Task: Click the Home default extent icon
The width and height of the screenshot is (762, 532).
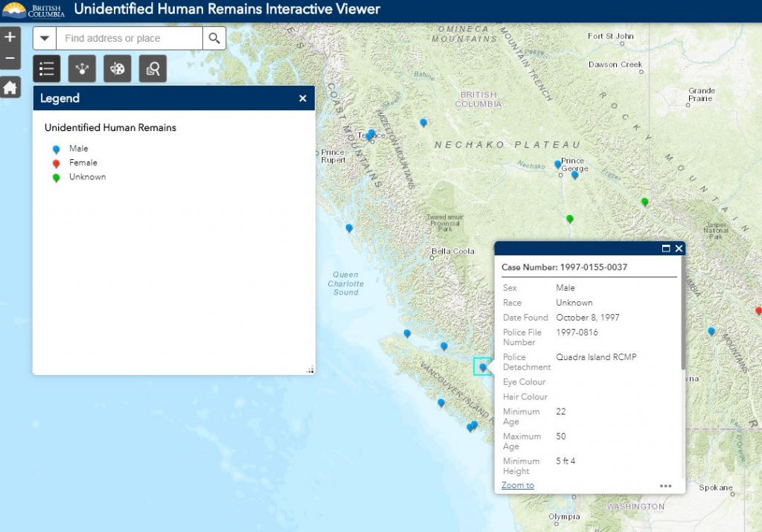Action: pyautogui.click(x=10, y=86)
